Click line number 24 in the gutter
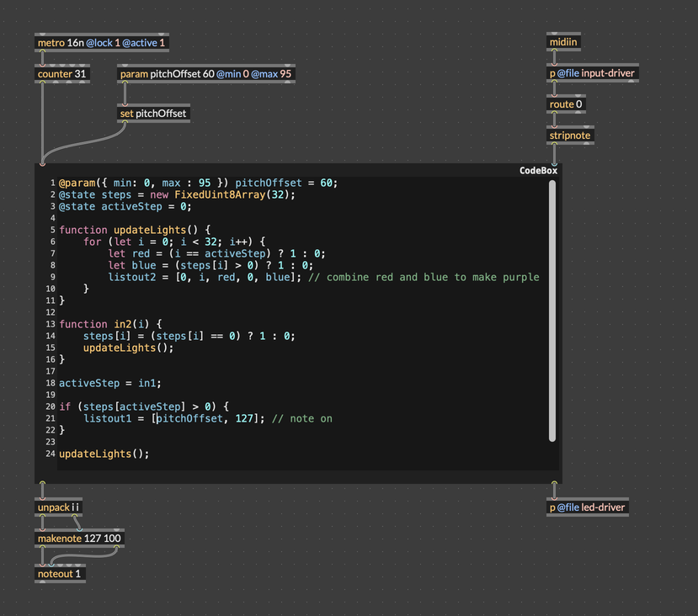The image size is (698, 616). [51, 454]
